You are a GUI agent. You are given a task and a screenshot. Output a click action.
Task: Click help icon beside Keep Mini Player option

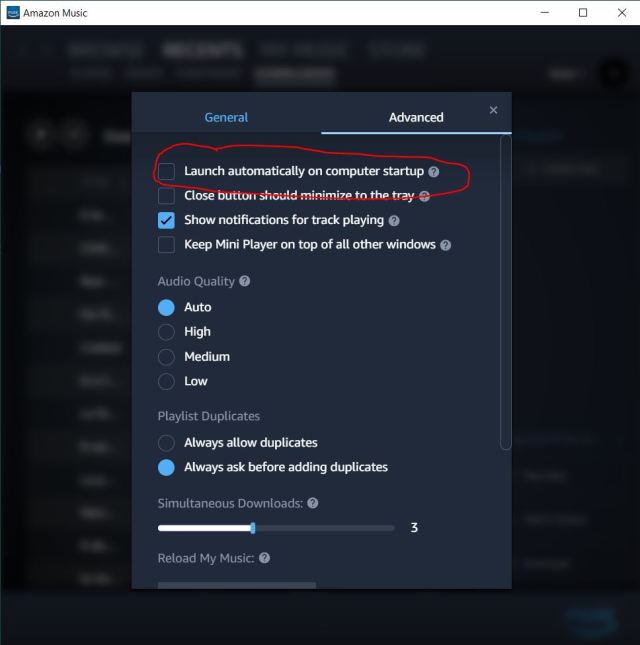tap(445, 246)
